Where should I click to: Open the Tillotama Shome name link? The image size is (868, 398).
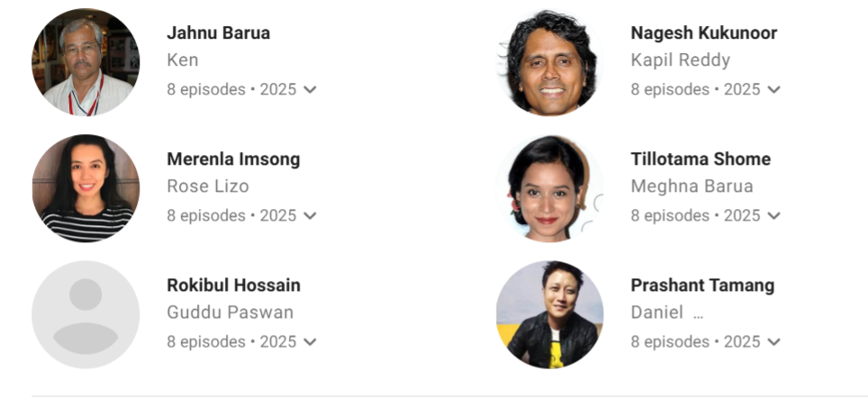coord(701,159)
